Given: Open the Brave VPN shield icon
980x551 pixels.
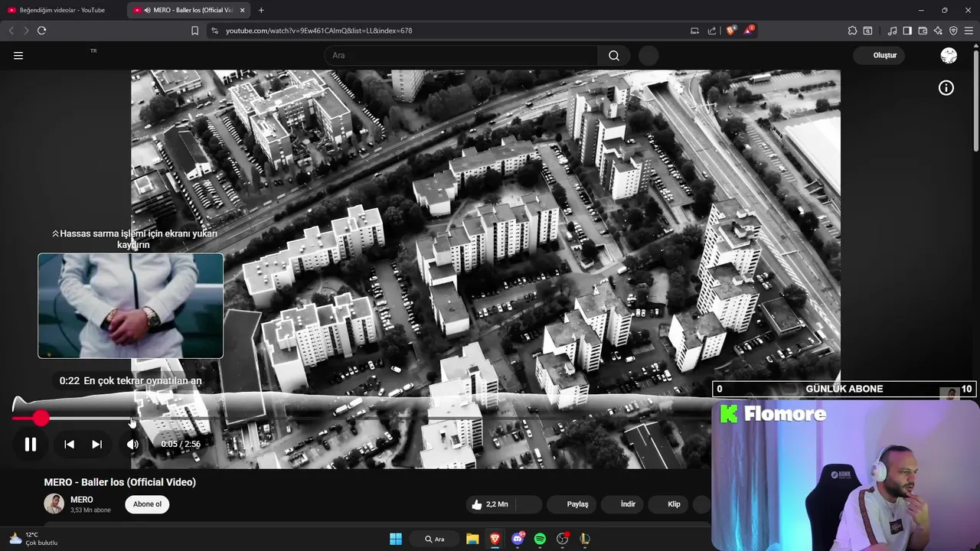Looking at the screenshot, I should tap(953, 31).
